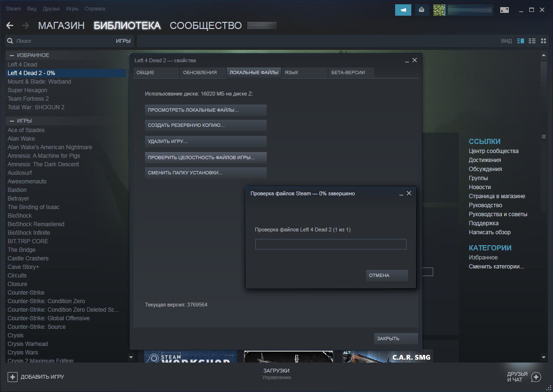Click the forward navigation arrow icon
Screen dimensions: 553x392
[x=25, y=25]
